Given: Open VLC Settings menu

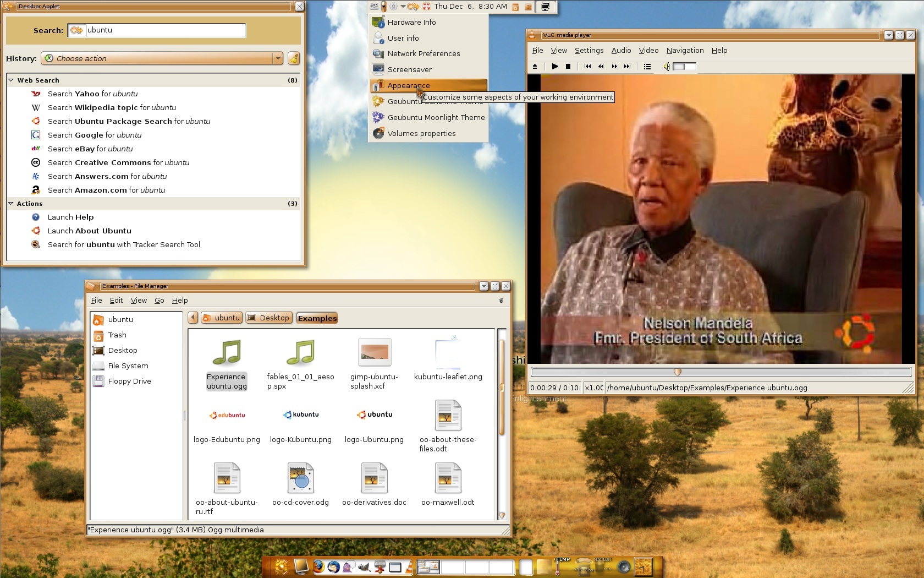Looking at the screenshot, I should [589, 50].
